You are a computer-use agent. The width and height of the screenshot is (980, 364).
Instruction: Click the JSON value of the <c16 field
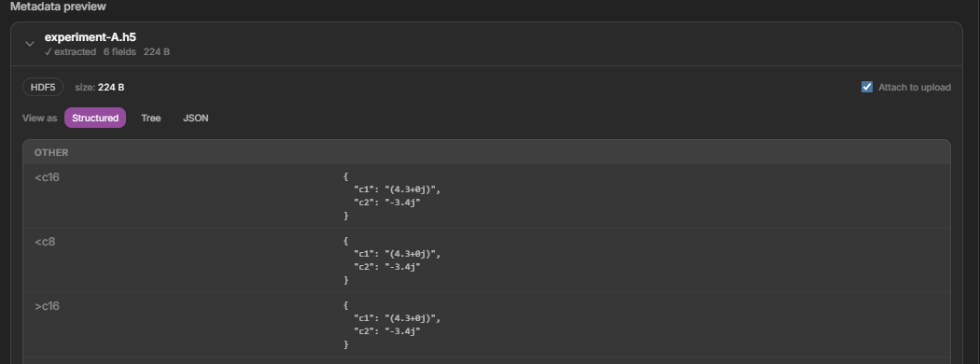coord(393,196)
